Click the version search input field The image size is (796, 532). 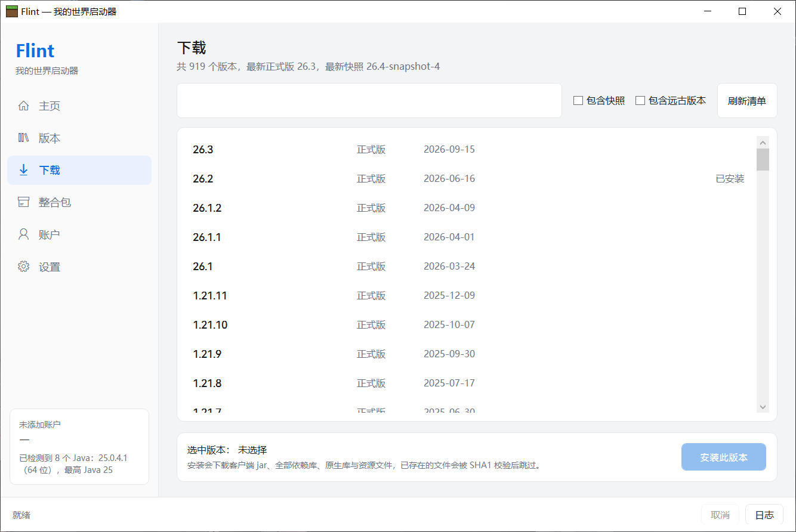coord(369,101)
